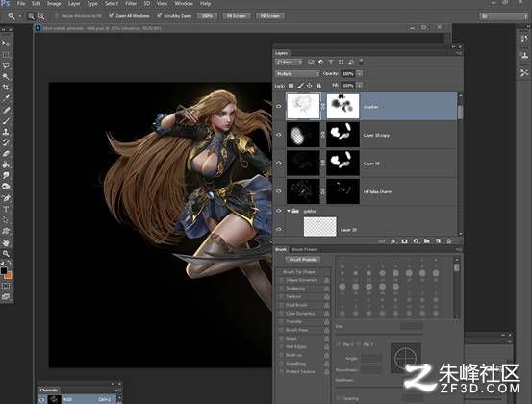Image resolution: width=532 pixels, height=404 pixels.
Task: Open the Kind filter dropdown
Action: (x=289, y=63)
